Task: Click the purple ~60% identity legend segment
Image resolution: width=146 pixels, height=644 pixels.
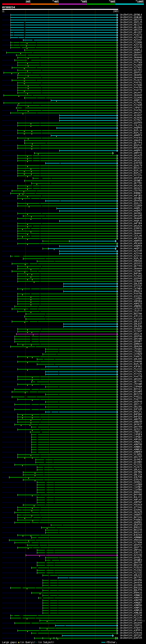Action: point(73,4)
